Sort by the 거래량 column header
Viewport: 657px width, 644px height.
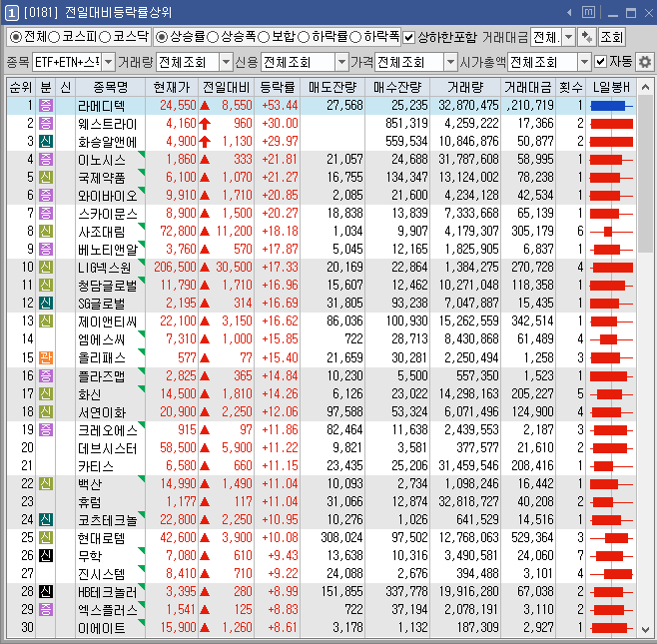(465, 87)
